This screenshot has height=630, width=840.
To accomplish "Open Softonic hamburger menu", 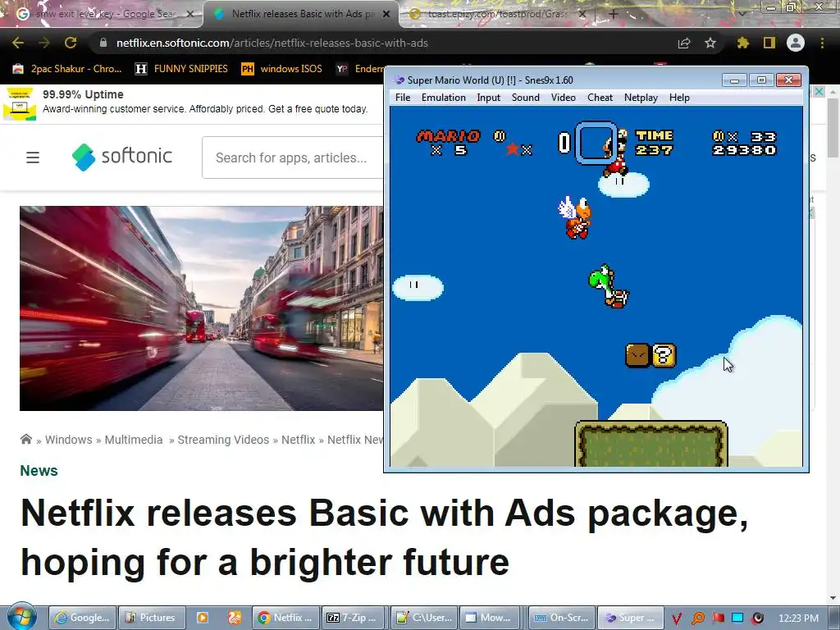I will tap(33, 157).
